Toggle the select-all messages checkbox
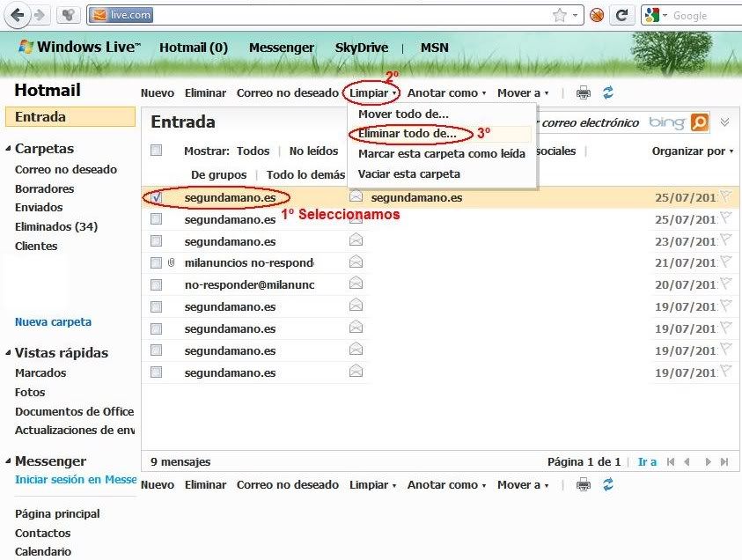 [156, 150]
